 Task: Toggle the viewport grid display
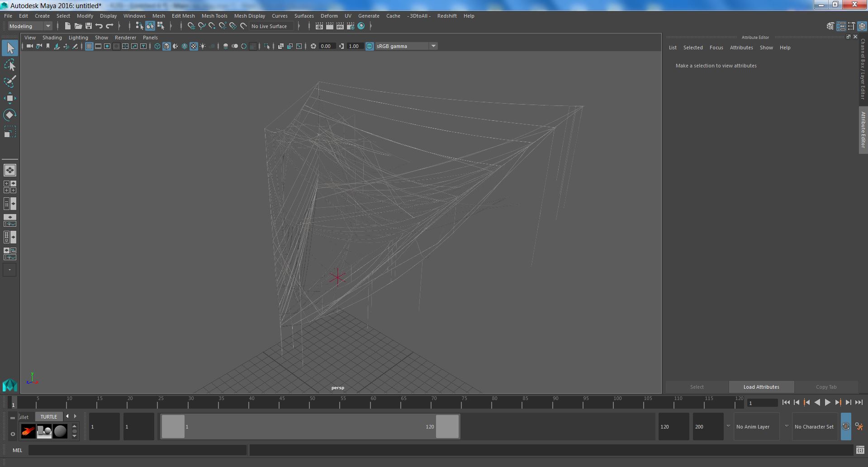[89, 46]
